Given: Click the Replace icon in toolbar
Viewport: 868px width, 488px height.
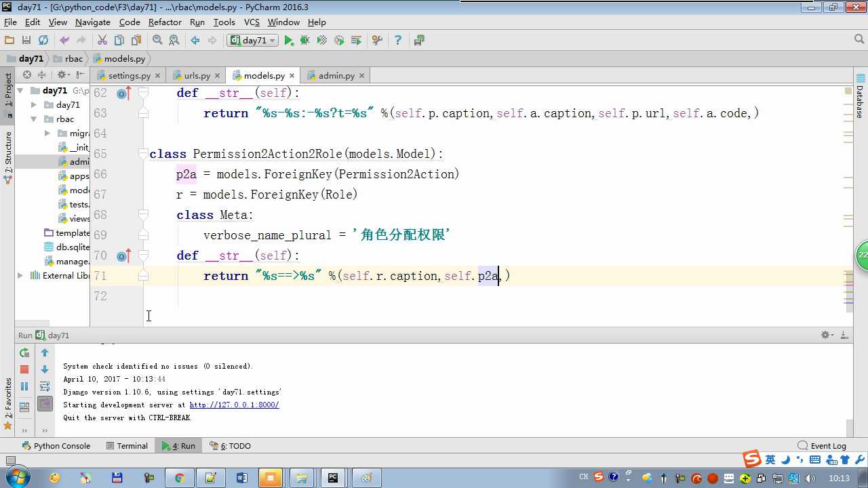Looking at the screenshot, I should [174, 41].
